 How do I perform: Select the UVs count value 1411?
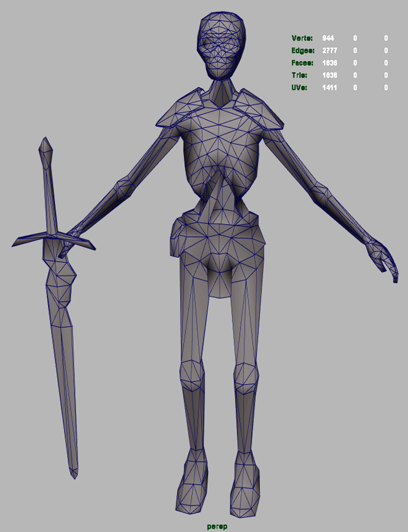(329, 88)
